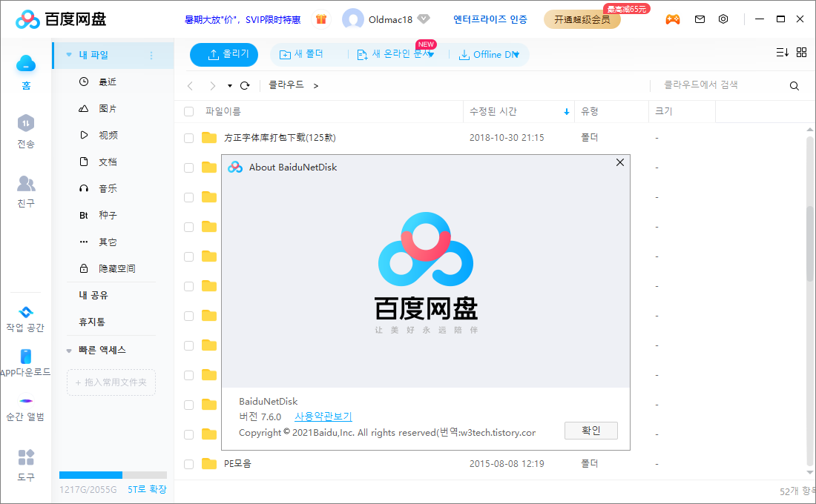This screenshot has width=816, height=504.
Task: Navigate forward with the right arrow
Action: coord(212,86)
